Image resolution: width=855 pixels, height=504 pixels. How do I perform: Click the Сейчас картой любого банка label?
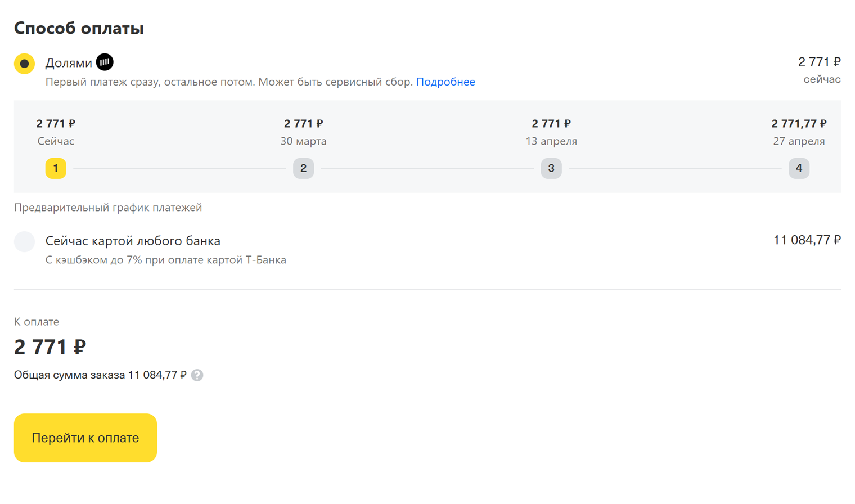pyautogui.click(x=133, y=241)
